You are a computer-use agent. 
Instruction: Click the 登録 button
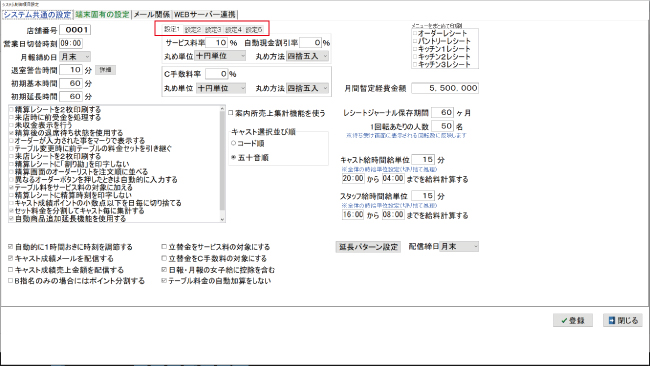(572, 320)
